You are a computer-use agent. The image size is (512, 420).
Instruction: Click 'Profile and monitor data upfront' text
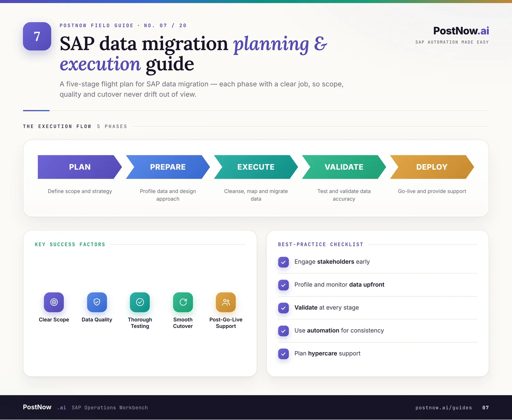tap(339, 284)
